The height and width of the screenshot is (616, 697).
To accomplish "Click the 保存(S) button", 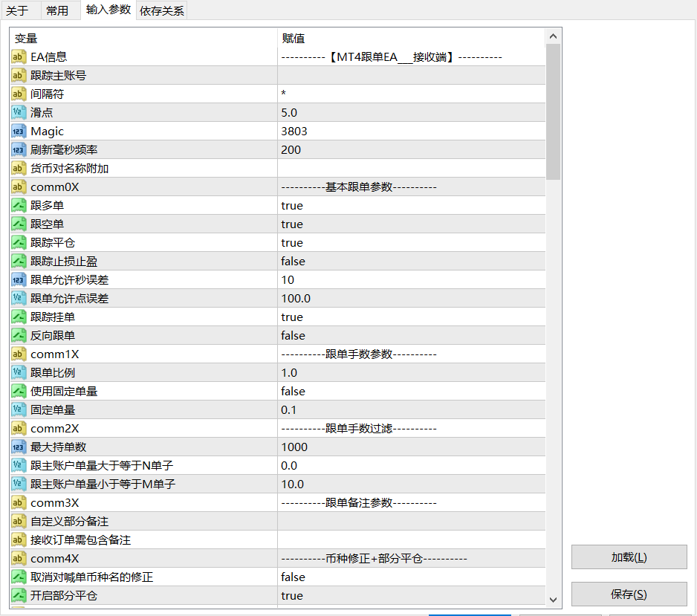I will pyautogui.click(x=629, y=594).
